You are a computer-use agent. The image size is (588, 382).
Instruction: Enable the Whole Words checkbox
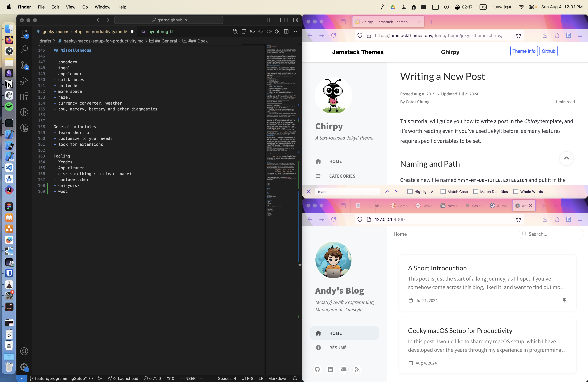(516, 191)
